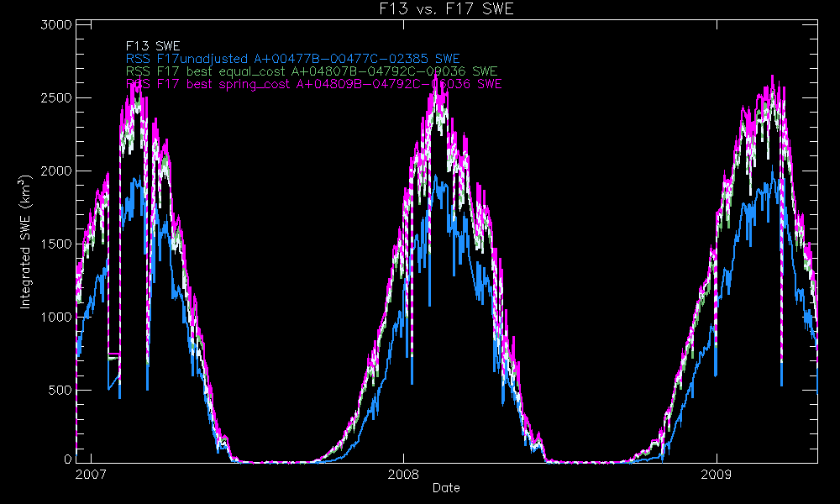Click the 3000 y-axis tick label

coord(55,24)
